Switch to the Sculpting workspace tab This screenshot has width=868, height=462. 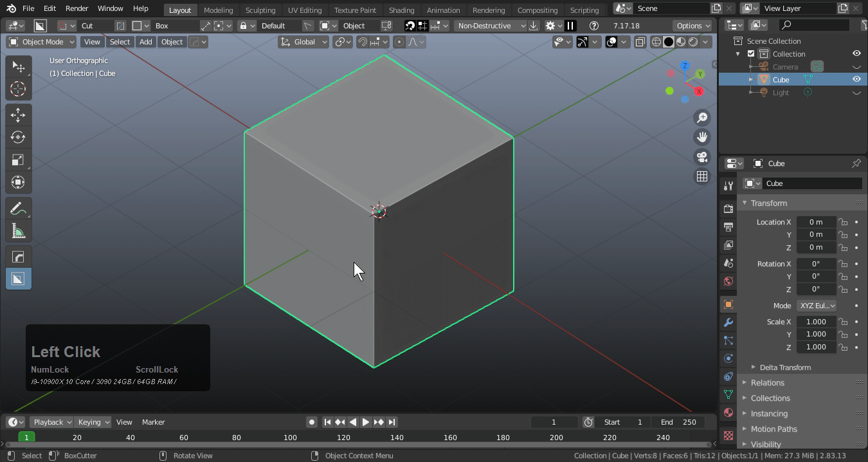(260, 10)
